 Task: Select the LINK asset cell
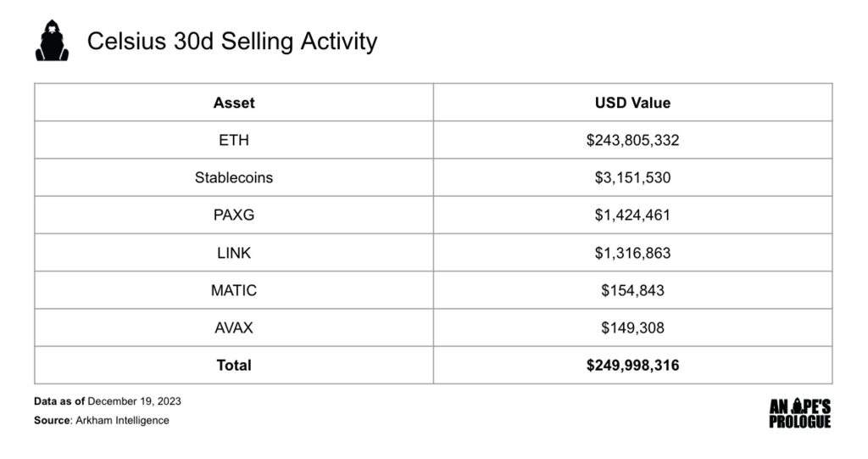(x=234, y=253)
